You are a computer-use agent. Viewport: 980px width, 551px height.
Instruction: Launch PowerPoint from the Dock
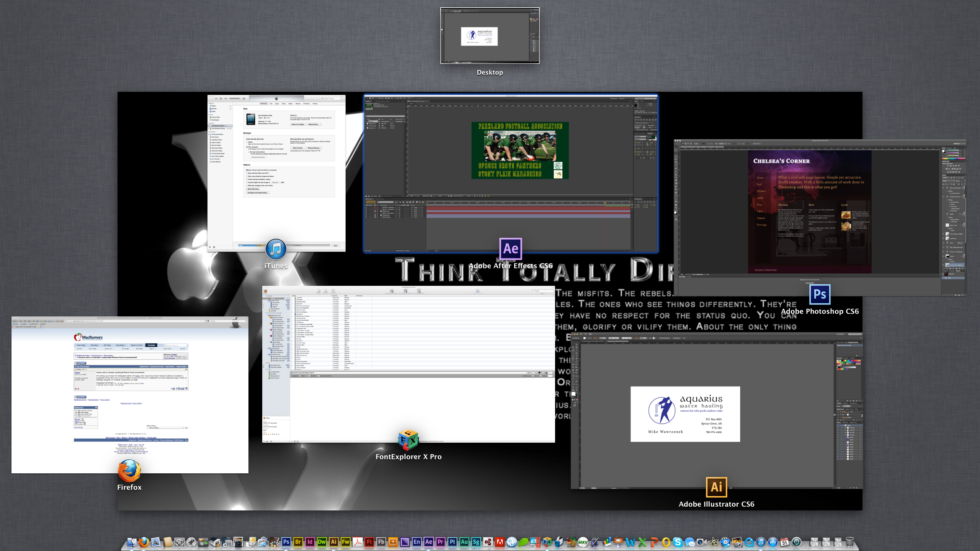coord(654,542)
